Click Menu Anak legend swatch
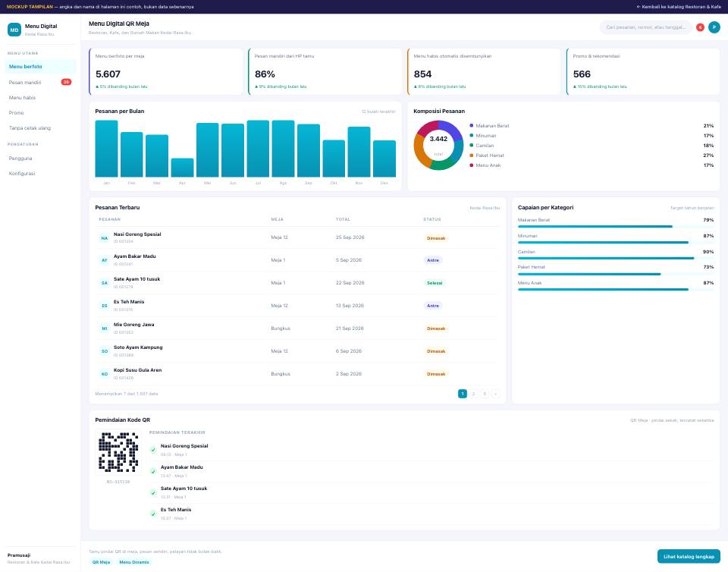 pyautogui.click(x=471, y=165)
